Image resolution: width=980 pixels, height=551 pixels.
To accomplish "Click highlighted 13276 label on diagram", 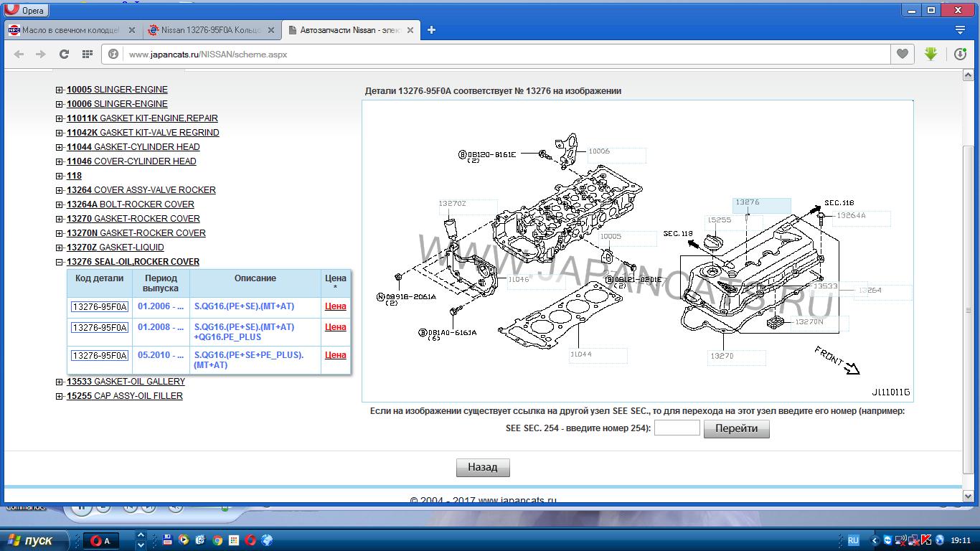I will 762,205.
